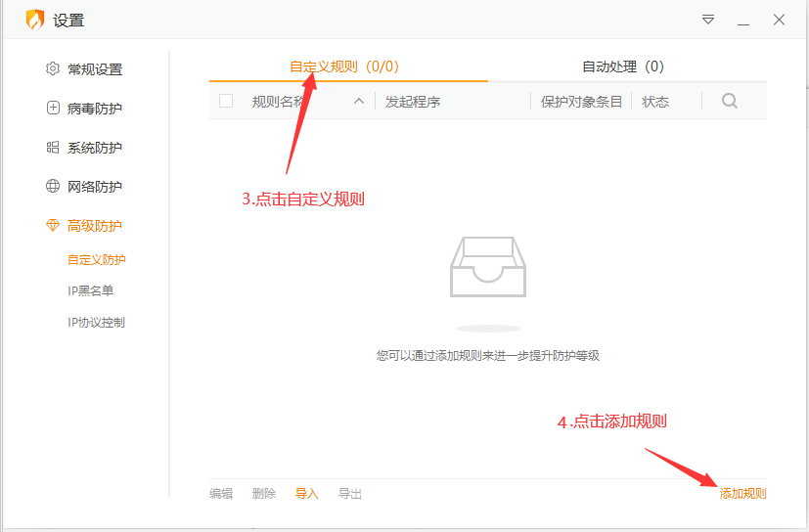Click the Huorong flame logo icon
Screen dimensions: 809x532
(x=35, y=20)
